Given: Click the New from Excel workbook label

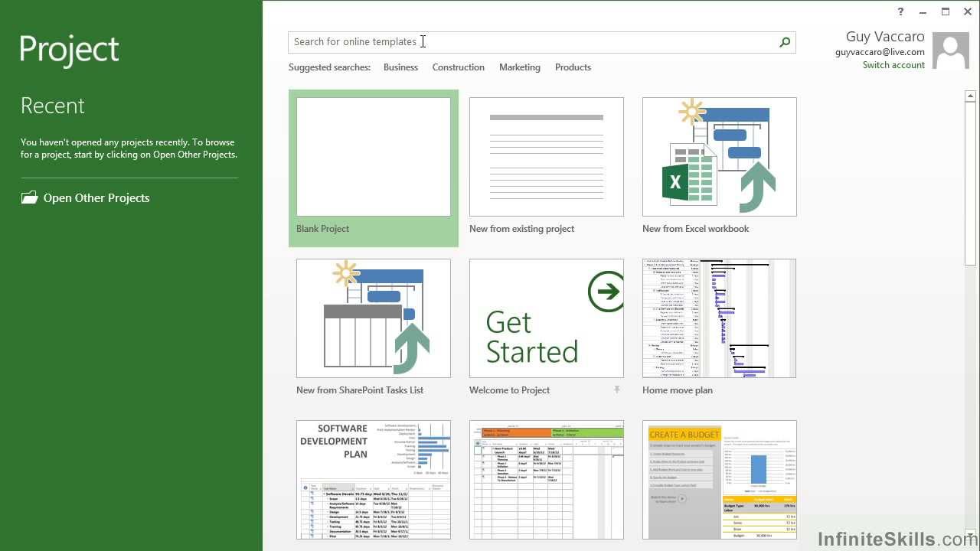Looking at the screenshot, I should (695, 229).
